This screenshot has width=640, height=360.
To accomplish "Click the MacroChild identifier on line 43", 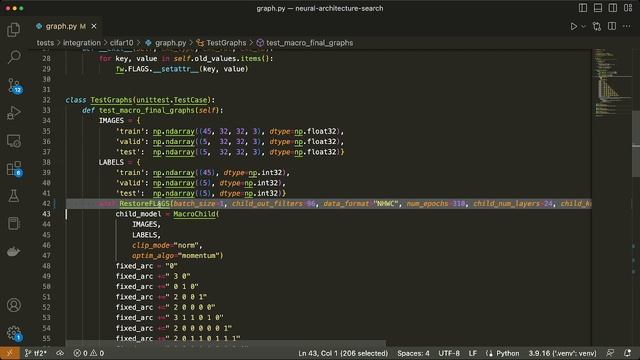I will click(194, 214).
